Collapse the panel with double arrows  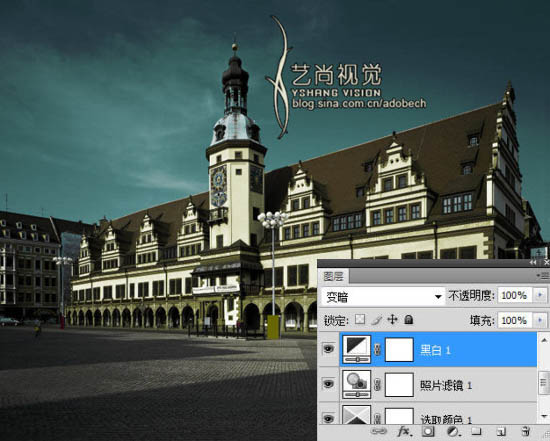(x=533, y=262)
